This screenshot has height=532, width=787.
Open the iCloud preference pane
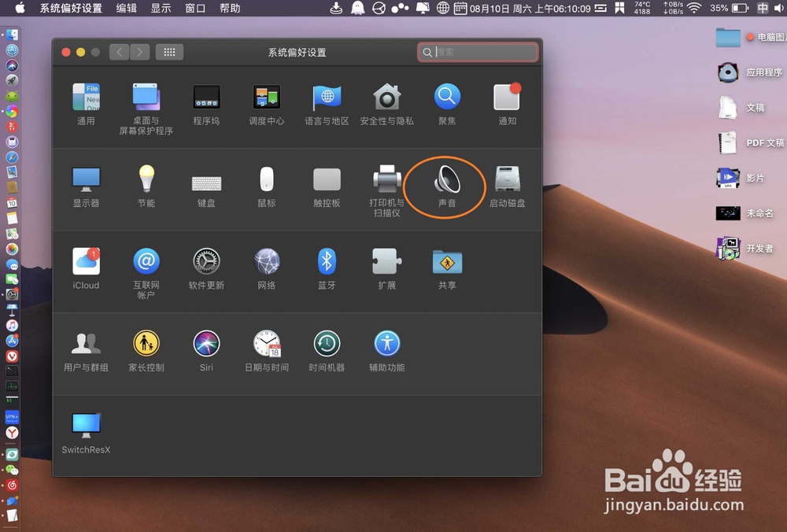pyautogui.click(x=86, y=268)
